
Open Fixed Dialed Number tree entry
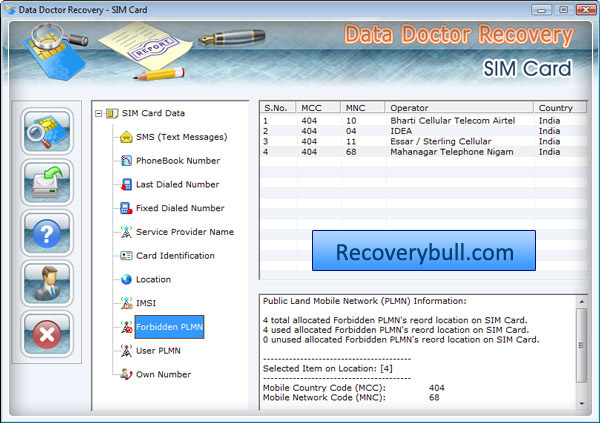pyautogui.click(x=180, y=208)
